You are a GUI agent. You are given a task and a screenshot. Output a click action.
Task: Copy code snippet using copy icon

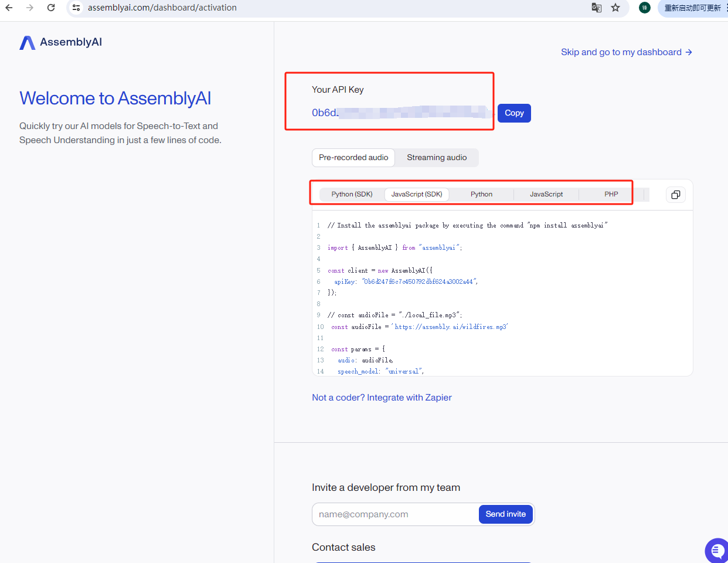tap(676, 195)
